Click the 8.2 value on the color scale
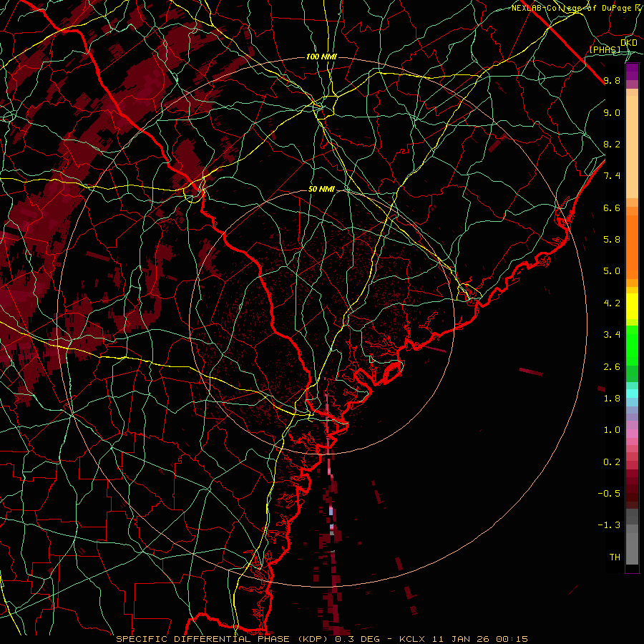The height and width of the screenshot is (644, 644). tap(612, 144)
